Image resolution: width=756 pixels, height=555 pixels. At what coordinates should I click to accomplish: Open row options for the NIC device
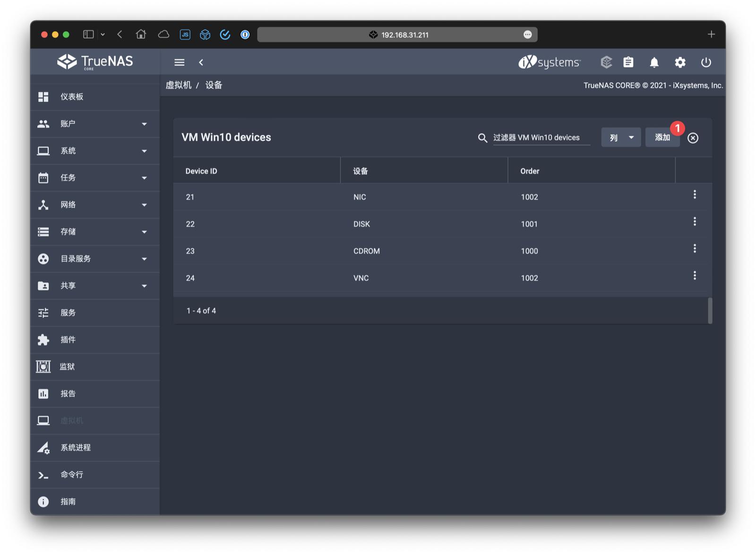(x=695, y=194)
